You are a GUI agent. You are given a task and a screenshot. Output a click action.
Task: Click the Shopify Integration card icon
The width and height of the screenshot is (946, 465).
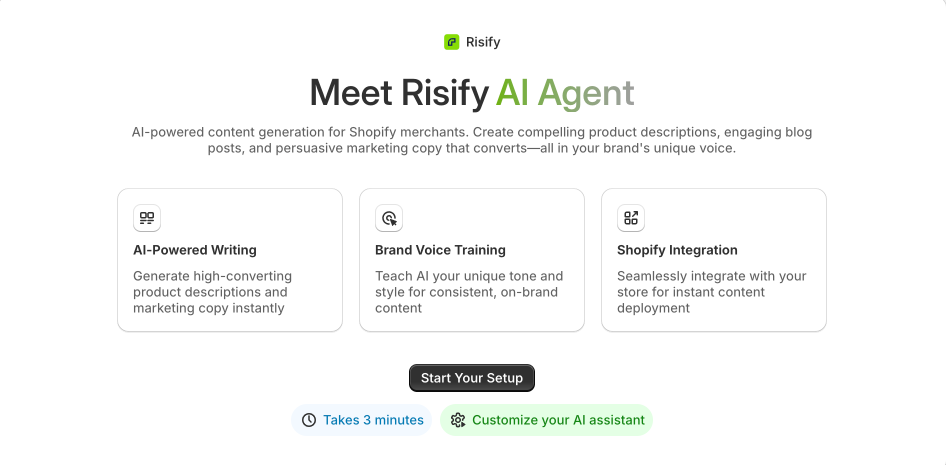tap(631, 218)
